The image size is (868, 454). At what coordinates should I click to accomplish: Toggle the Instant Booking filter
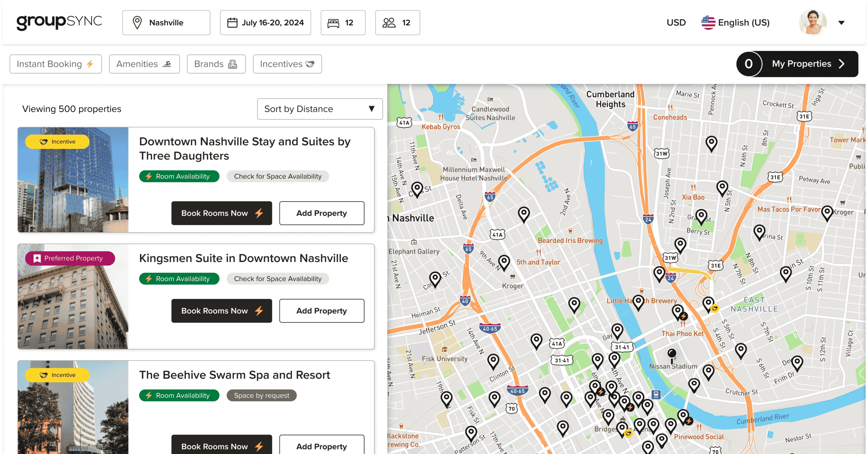[56, 64]
